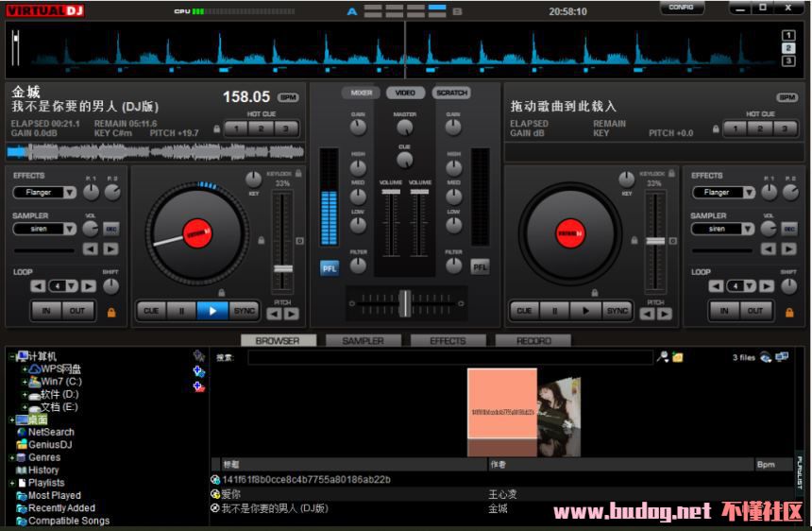Click SYNC button on the left deck
812x531 pixels.
point(244,310)
